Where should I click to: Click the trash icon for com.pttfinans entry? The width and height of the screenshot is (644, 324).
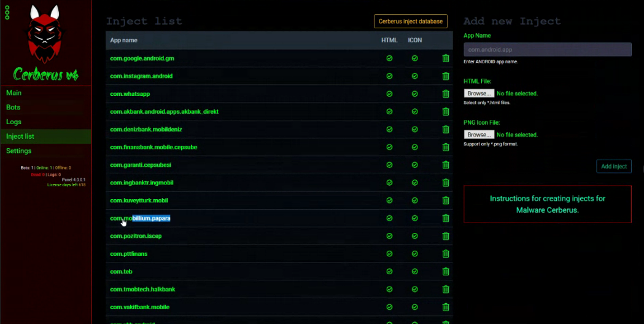point(446,254)
